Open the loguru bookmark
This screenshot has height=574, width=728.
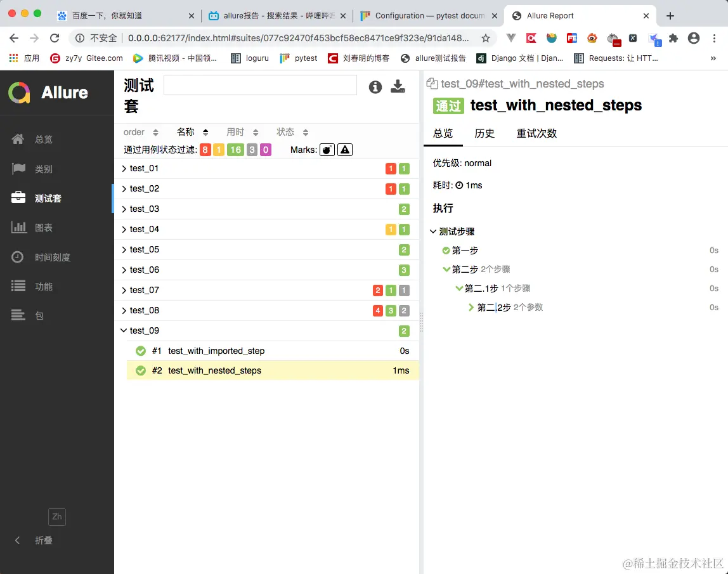click(x=250, y=58)
